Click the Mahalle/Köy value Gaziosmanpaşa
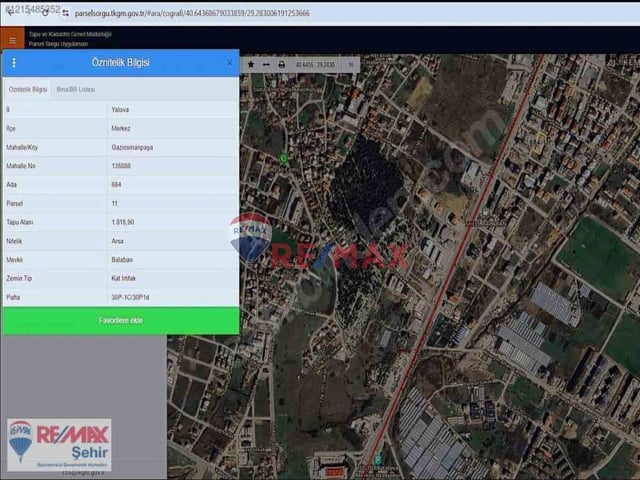The height and width of the screenshot is (480, 640). click(132, 147)
